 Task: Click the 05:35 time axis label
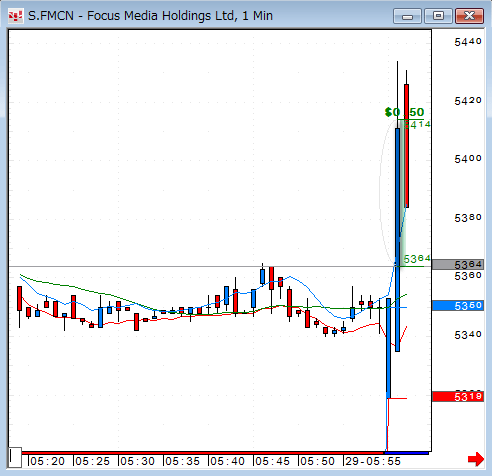click(x=182, y=461)
